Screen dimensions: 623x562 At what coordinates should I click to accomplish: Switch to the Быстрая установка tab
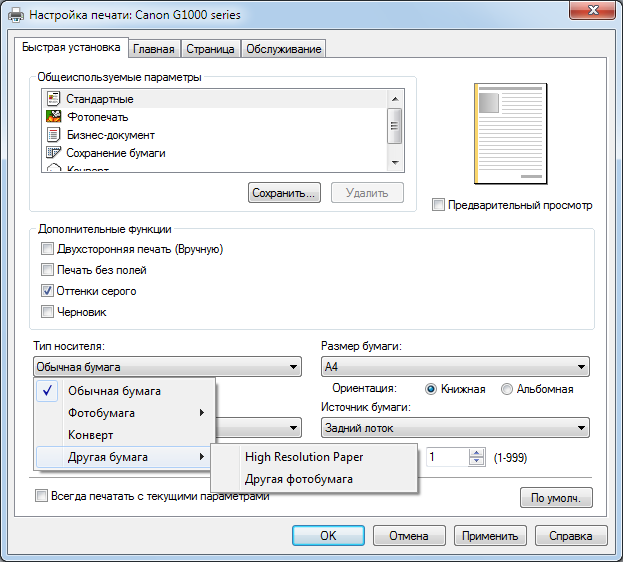point(71,47)
